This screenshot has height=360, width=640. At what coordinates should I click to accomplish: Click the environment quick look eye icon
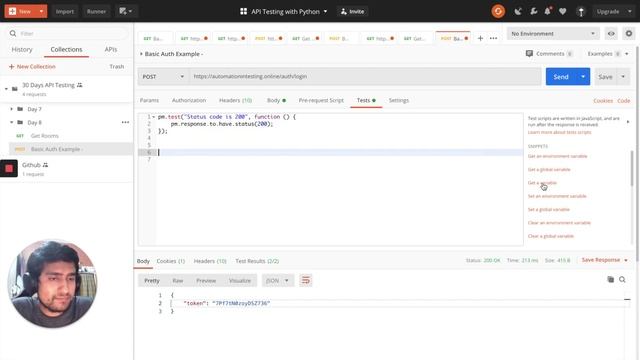coord(611,33)
